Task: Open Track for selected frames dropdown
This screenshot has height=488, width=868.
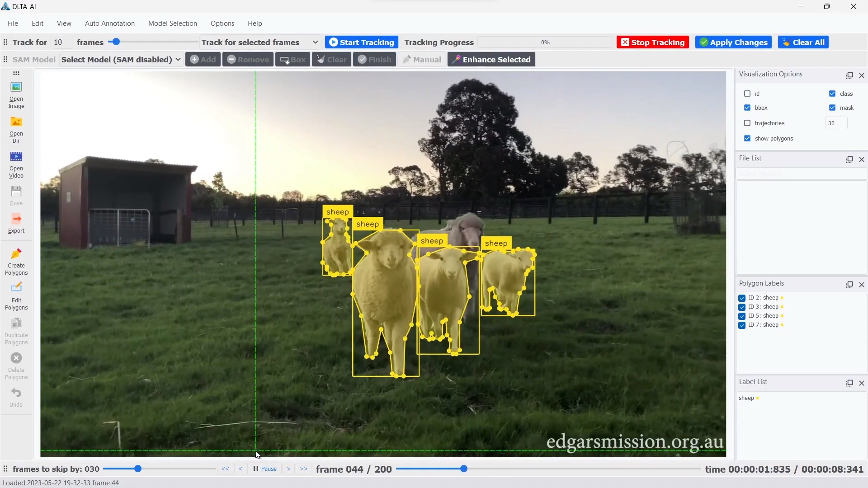Action: pyautogui.click(x=260, y=42)
